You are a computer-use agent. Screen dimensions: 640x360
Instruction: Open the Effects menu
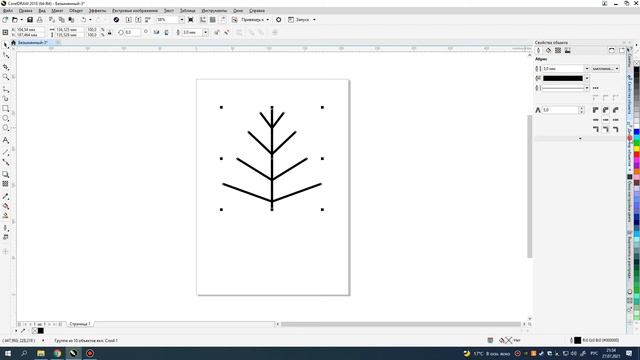point(97,11)
